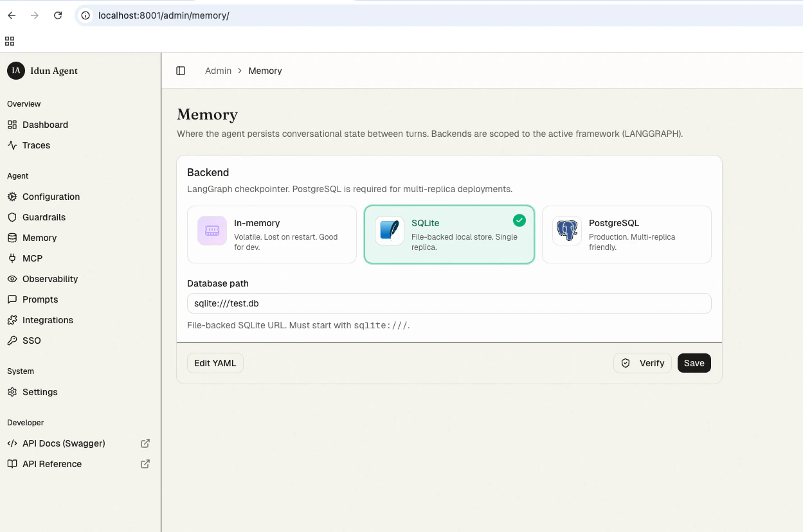Click the In-memory purple chip icon
803x532 pixels.
[x=212, y=231]
